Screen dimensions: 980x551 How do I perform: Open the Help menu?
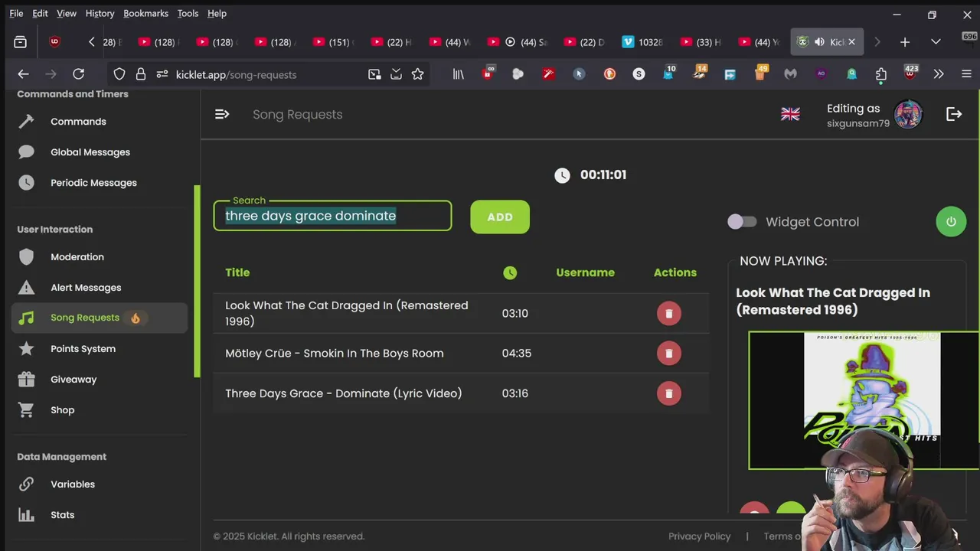(x=217, y=13)
